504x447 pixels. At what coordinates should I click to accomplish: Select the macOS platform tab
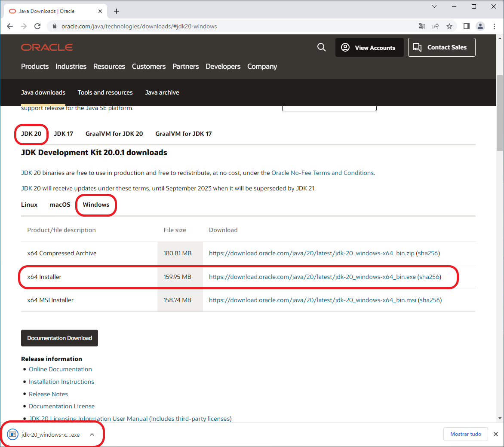tap(60, 205)
